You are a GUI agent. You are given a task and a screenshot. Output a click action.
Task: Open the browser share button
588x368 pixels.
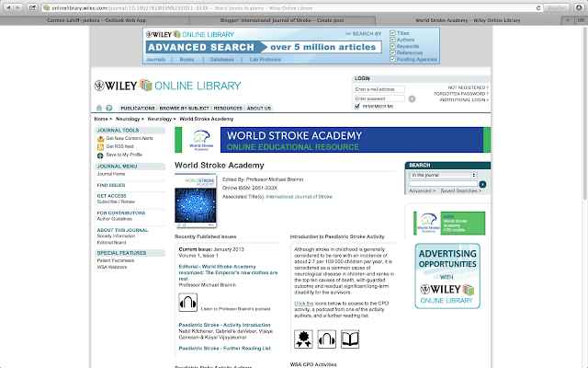(x=33, y=7)
